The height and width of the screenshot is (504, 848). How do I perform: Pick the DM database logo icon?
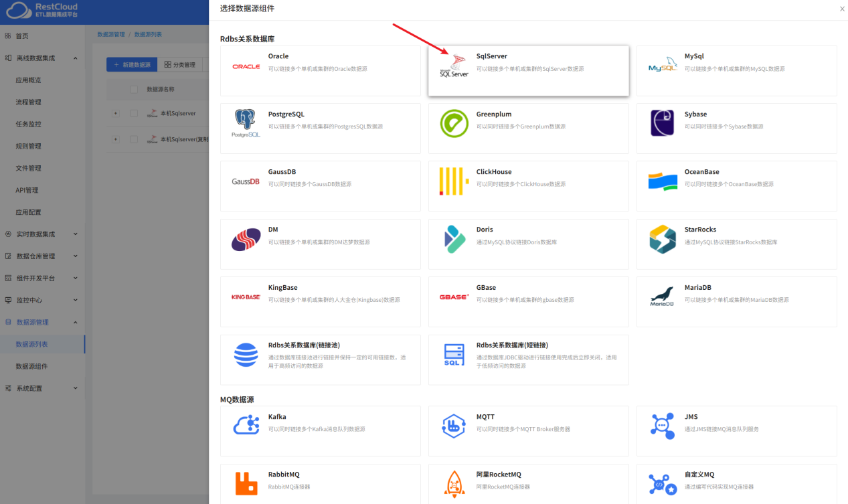click(246, 240)
